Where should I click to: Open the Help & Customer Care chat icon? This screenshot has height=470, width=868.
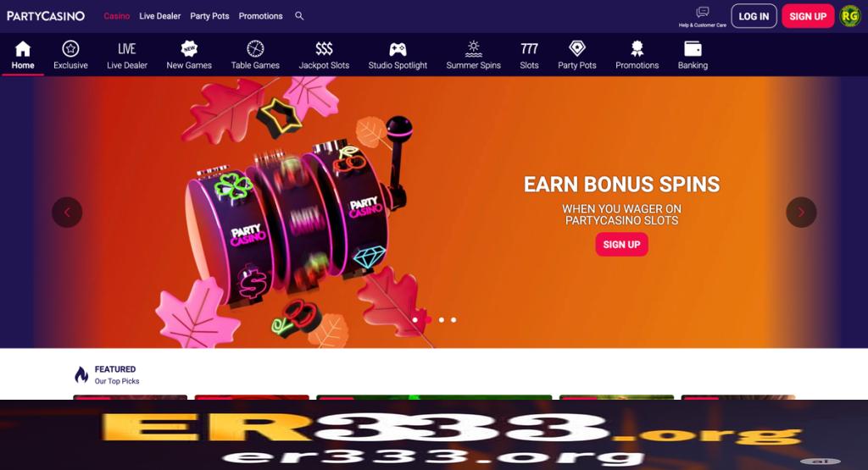tap(703, 12)
